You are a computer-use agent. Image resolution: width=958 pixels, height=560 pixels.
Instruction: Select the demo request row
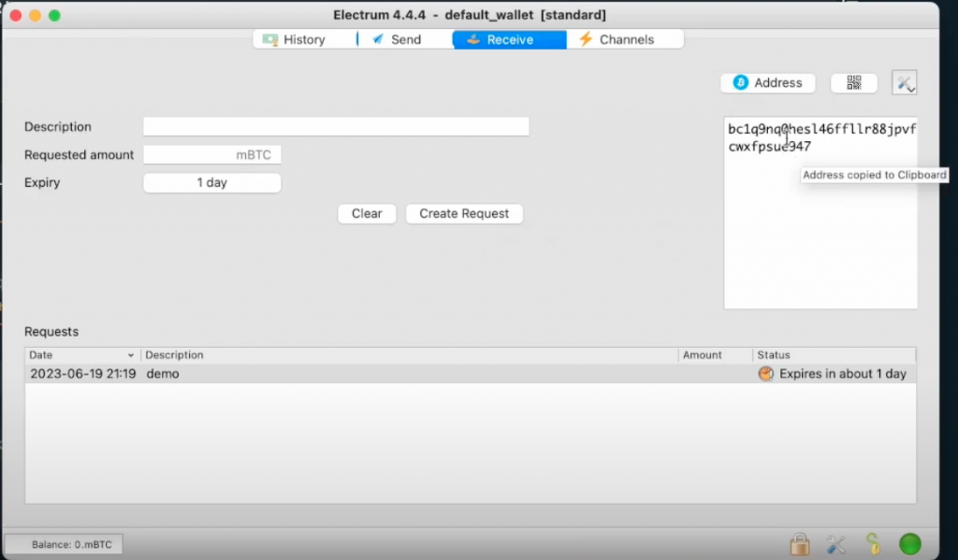click(471, 374)
